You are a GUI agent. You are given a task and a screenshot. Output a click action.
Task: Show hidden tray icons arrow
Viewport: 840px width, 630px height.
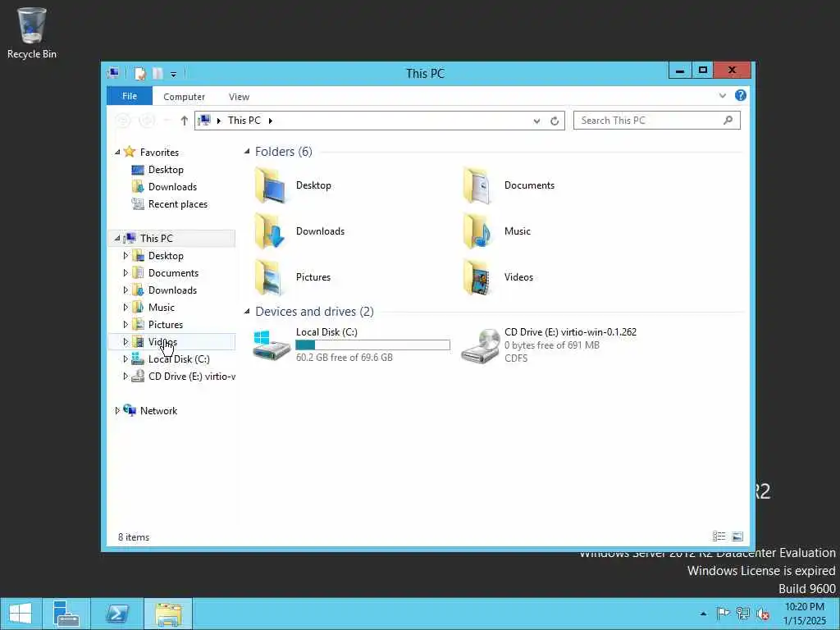(703, 614)
